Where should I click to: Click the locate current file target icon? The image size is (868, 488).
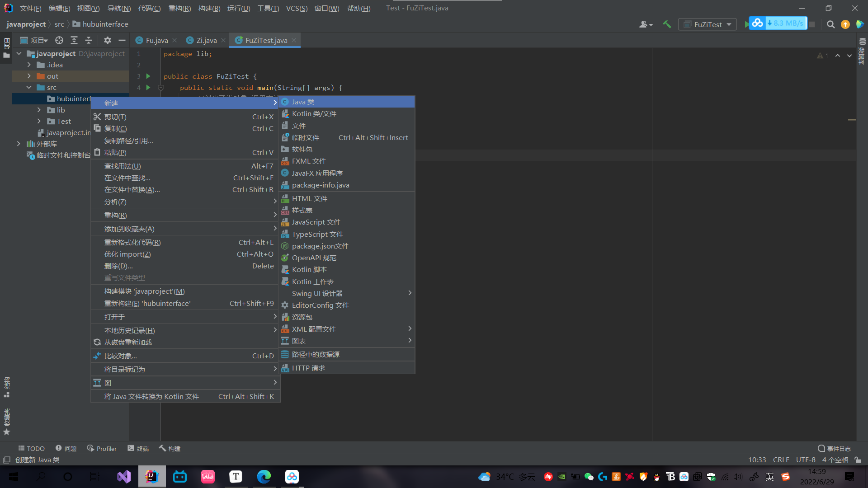pos(59,40)
